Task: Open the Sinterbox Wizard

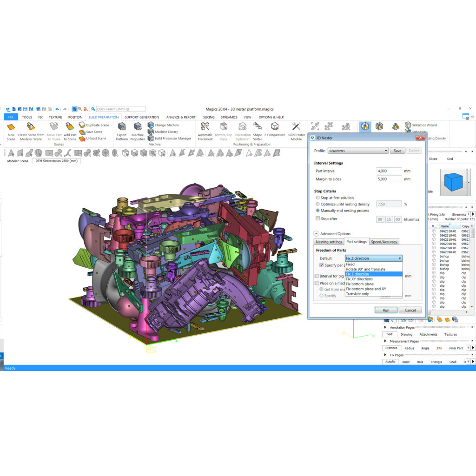Action: pos(421,125)
